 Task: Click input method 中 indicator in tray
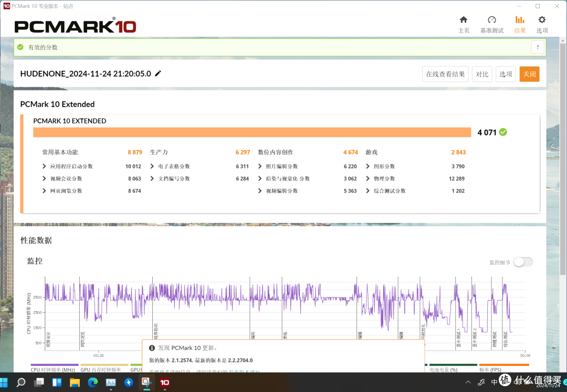[495, 382]
